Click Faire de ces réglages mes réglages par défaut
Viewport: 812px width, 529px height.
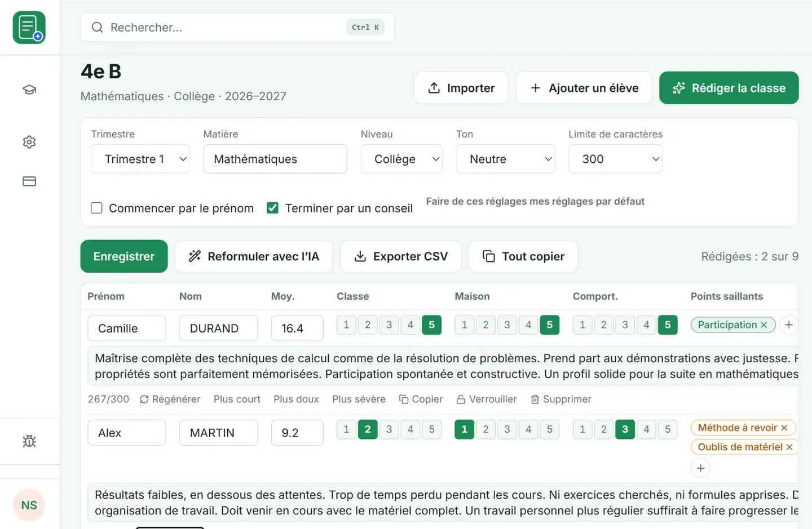(x=535, y=202)
